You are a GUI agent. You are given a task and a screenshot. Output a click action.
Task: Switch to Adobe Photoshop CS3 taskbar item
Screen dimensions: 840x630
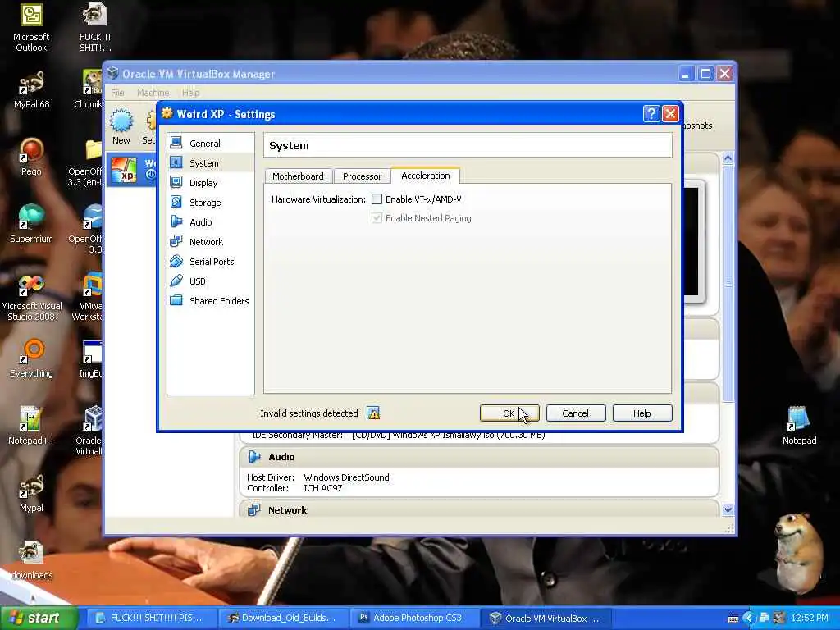pos(413,618)
